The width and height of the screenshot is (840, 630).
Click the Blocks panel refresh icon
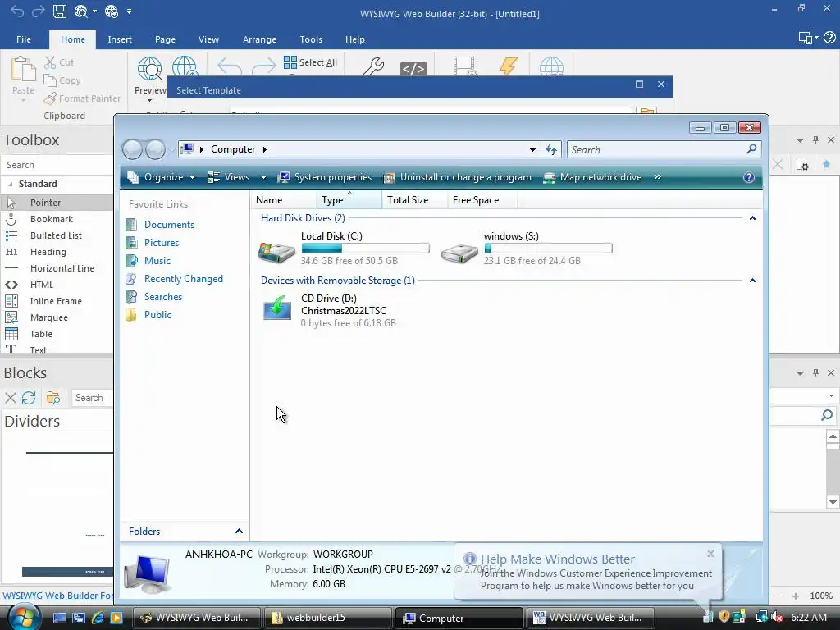point(29,398)
